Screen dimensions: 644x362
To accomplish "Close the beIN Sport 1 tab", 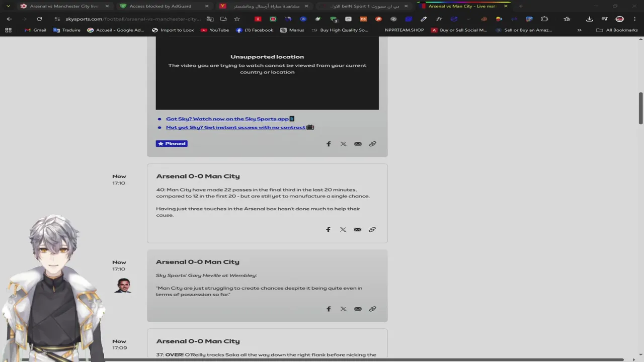I will [406, 6].
